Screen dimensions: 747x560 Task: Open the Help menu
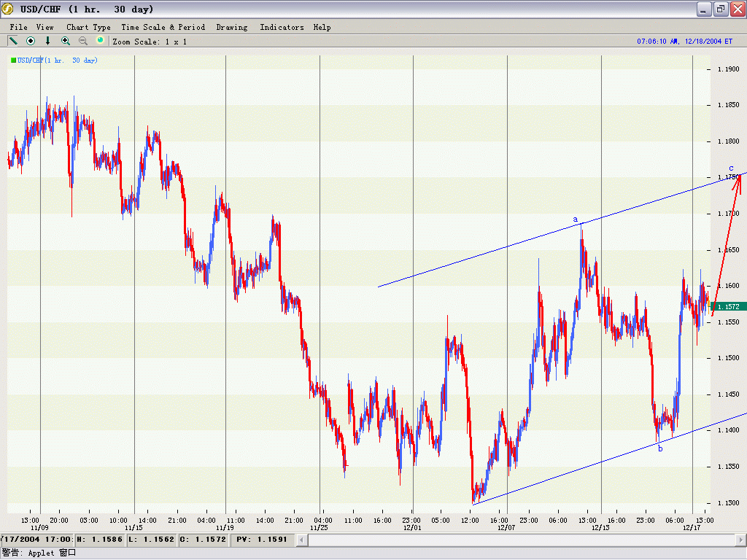(x=322, y=27)
